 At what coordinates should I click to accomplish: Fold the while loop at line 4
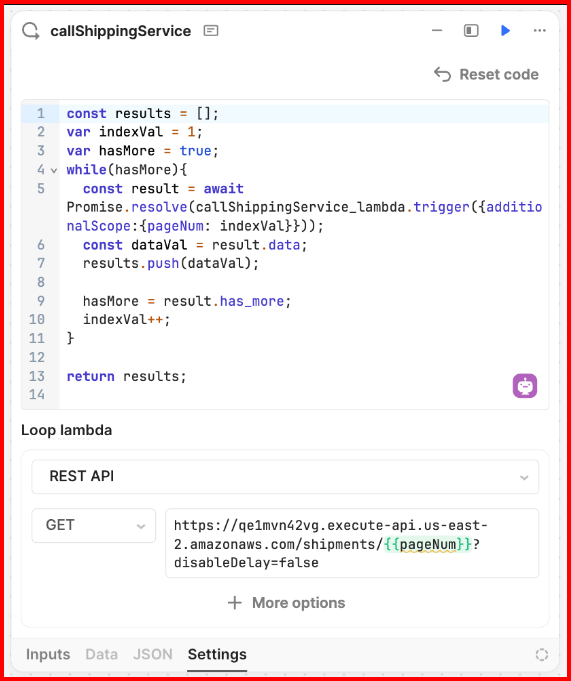point(54,170)
